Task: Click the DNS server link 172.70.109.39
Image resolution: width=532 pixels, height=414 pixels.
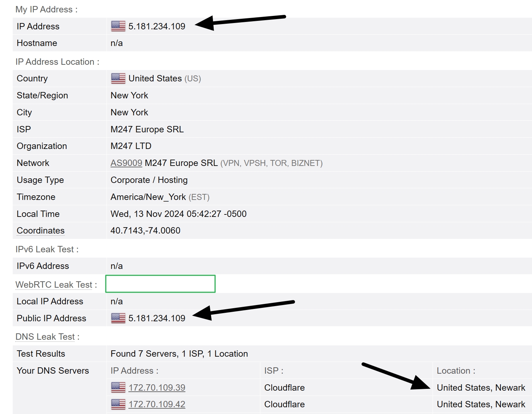Action: click(157, 387)
